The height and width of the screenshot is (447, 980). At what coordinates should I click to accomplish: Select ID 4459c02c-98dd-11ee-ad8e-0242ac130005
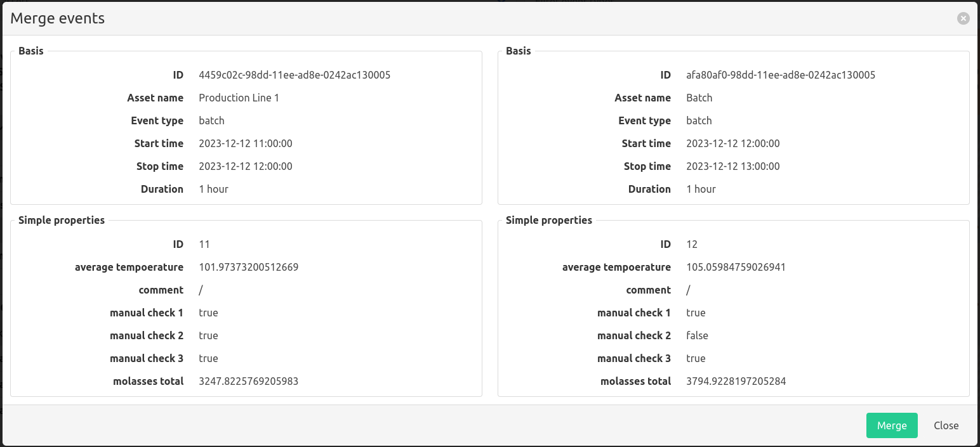[x=295, y=75]
